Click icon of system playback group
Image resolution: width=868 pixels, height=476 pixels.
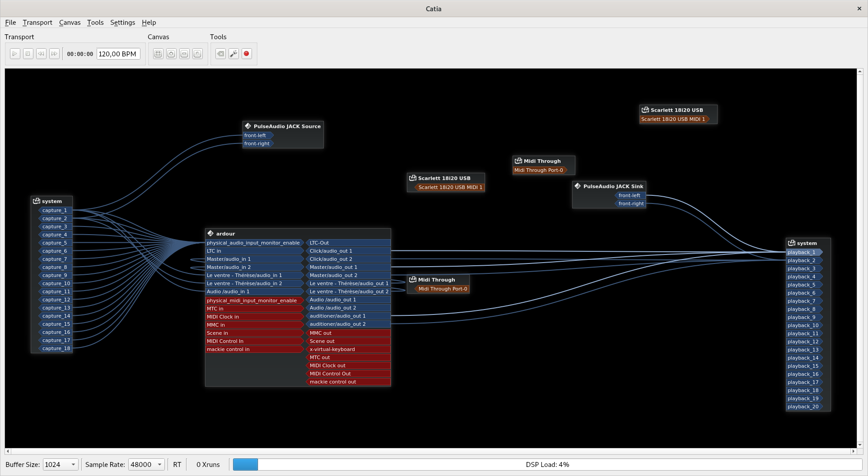(x=792, y=243)
